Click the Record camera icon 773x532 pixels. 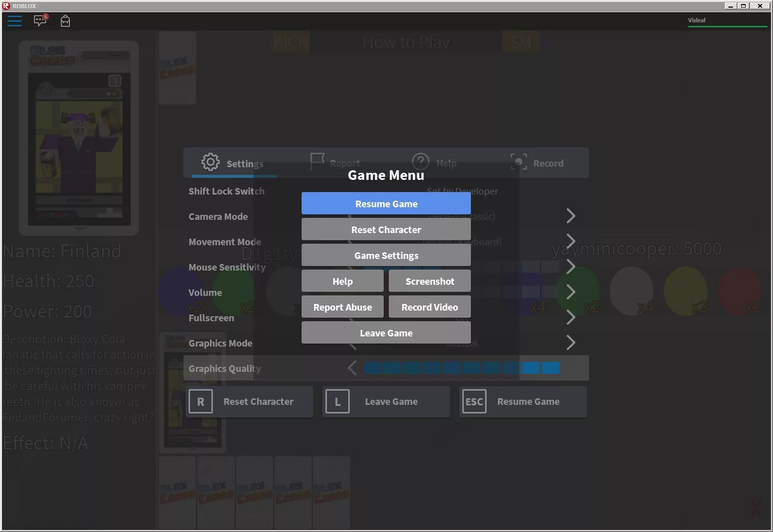coord(519,162)
